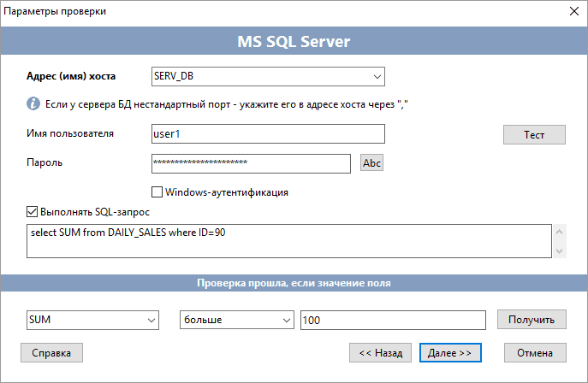
Task: Focus the user1 username field
Action: pos(268,133)
